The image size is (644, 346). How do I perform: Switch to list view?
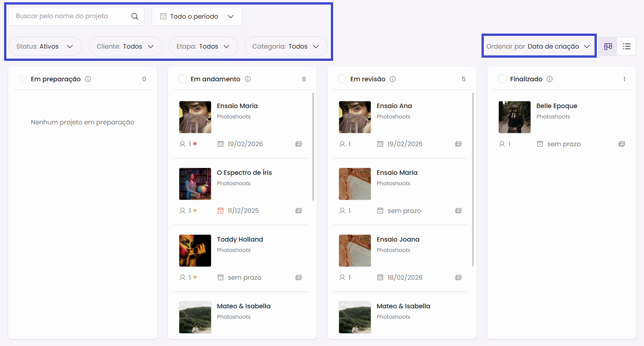click(x=626, y=46)
